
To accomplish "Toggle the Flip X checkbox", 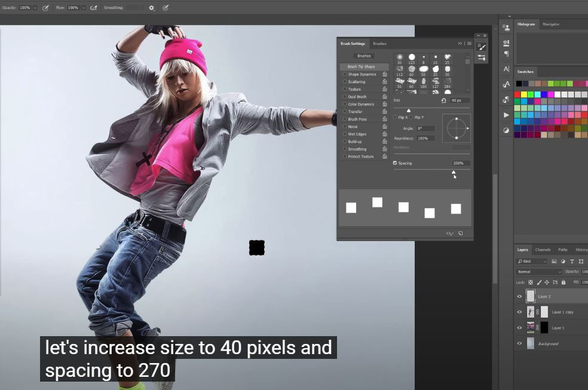I will (395, 117).
